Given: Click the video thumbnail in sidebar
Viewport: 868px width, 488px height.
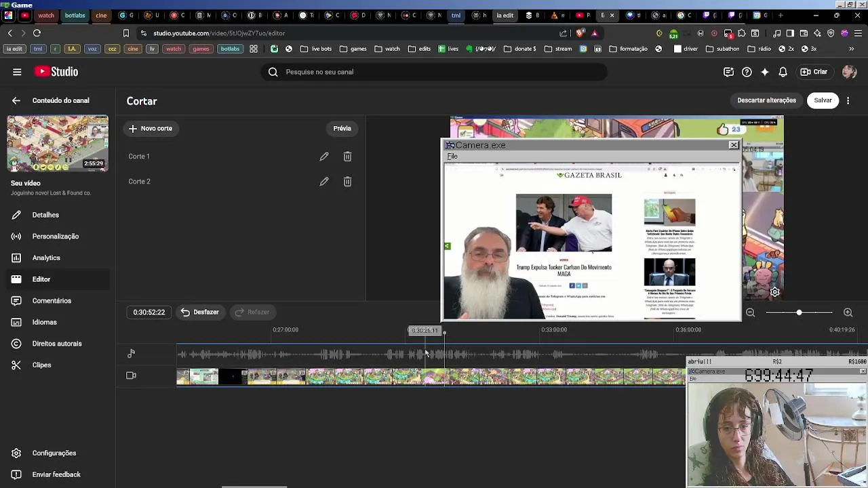Looking at the screenshot, I should [58, 143].
